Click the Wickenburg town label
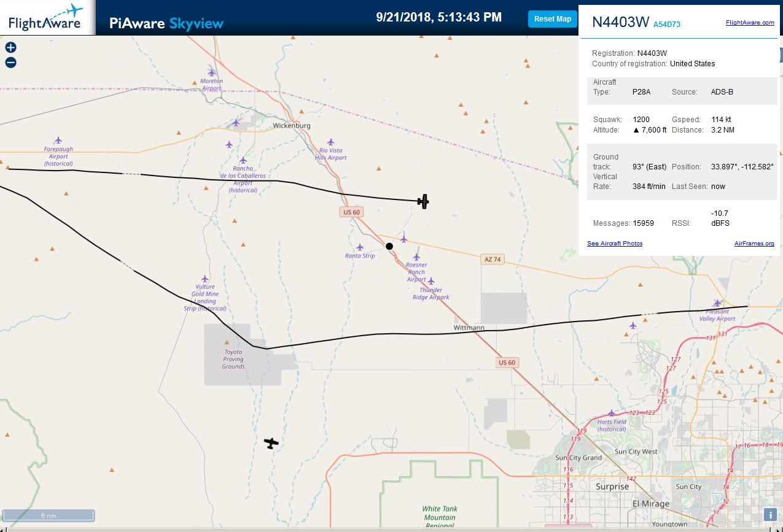 point(292,126)
